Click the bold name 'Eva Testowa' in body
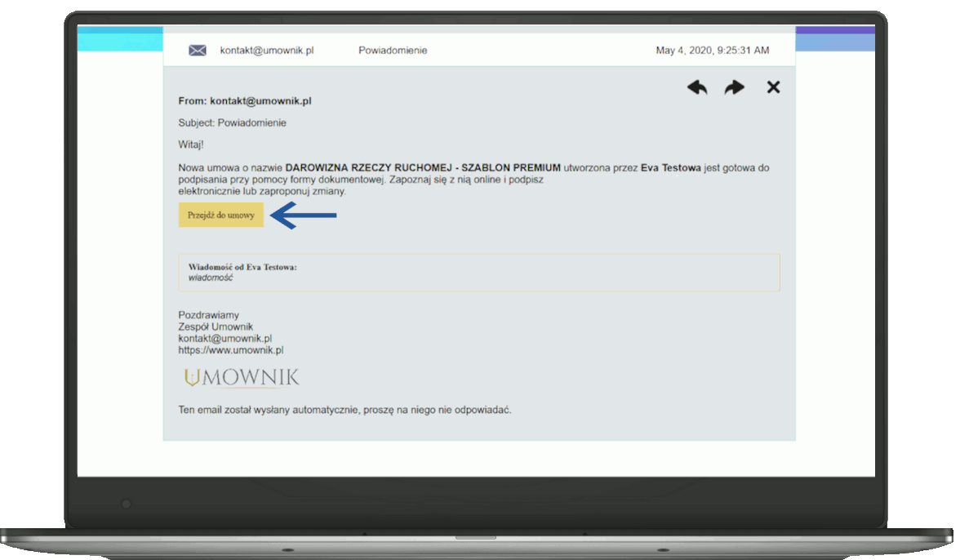The image size is (960, 560). 671,167
